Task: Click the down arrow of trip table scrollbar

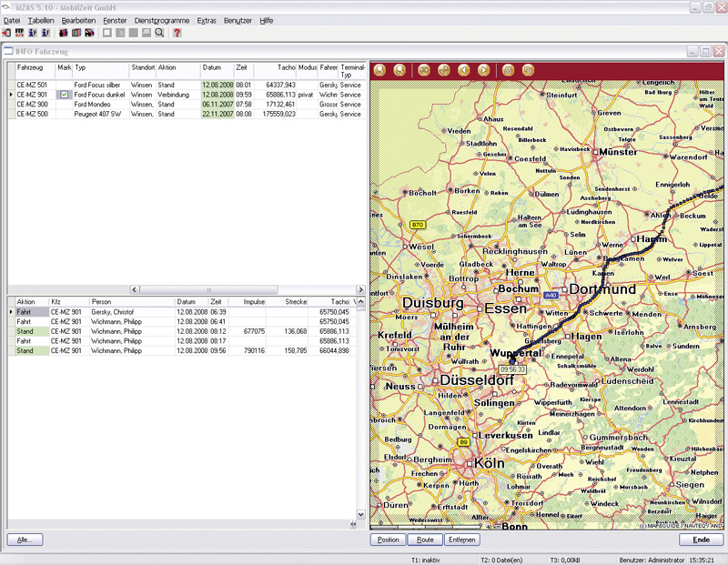Action: 360,514
